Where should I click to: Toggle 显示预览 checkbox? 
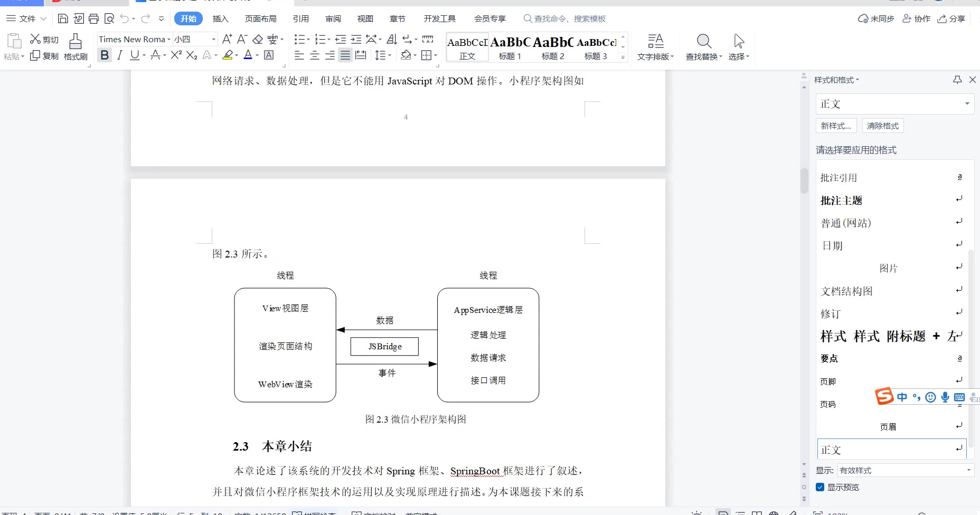click(x=820, y=487)
